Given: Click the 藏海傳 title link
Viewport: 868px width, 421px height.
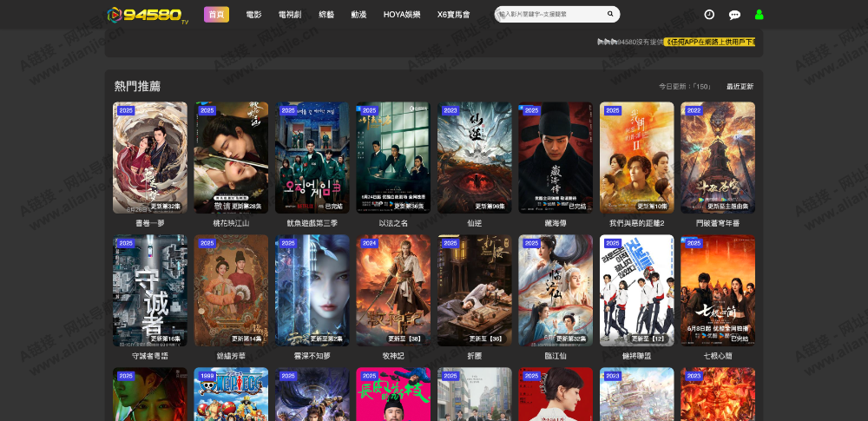Looking at the screenshot, I should (556, 223).
